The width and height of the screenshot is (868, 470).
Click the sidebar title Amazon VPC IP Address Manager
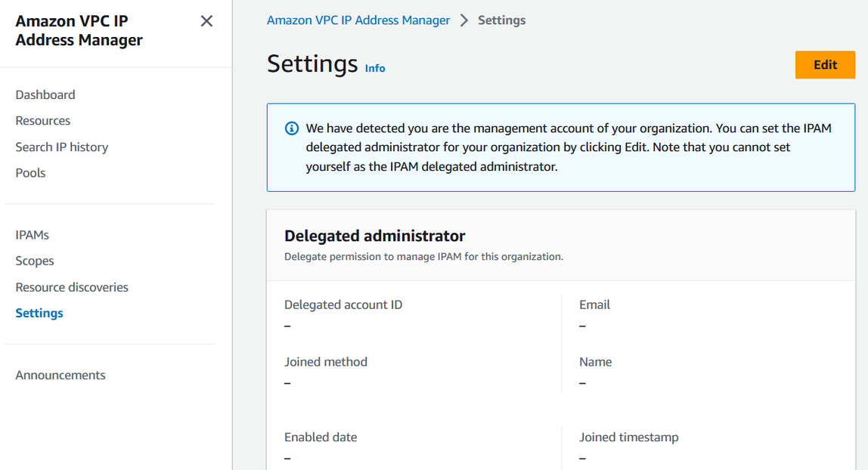(79, 30)
